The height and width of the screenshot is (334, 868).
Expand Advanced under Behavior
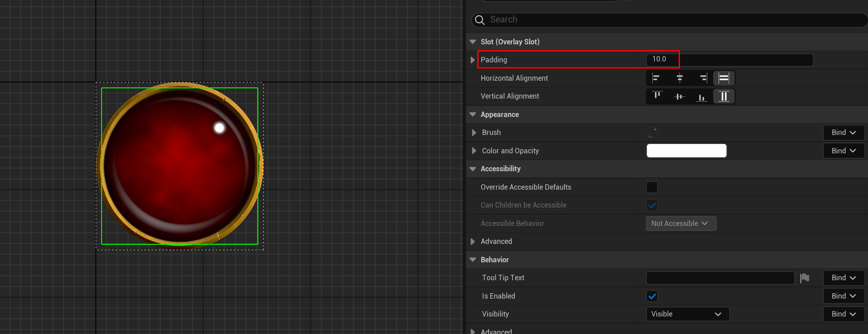point(473,331)
